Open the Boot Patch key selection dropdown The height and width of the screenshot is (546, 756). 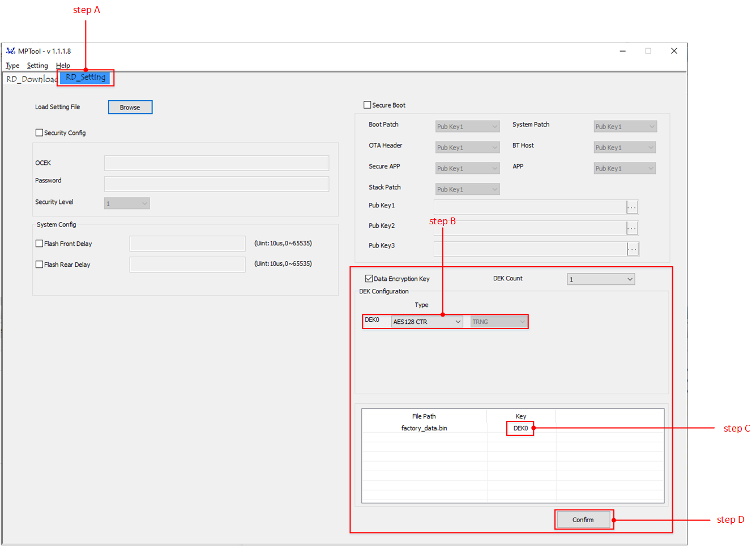click(x=467, y=126)
